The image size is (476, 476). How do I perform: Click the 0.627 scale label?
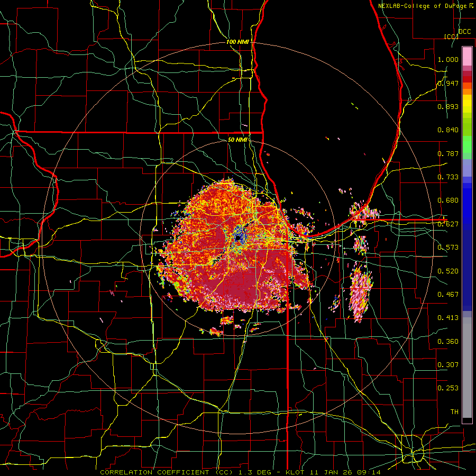tap(448, 224)
